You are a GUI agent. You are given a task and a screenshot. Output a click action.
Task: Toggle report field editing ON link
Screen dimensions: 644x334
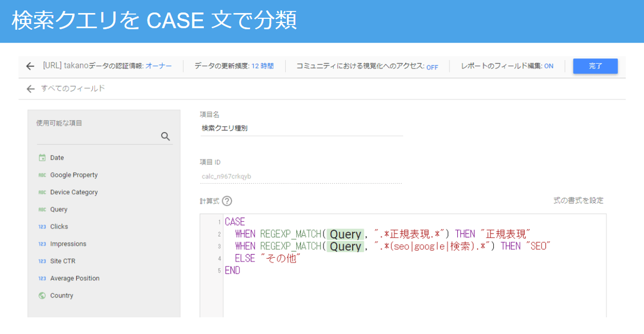pyautogui.click(x=548, y=66)
